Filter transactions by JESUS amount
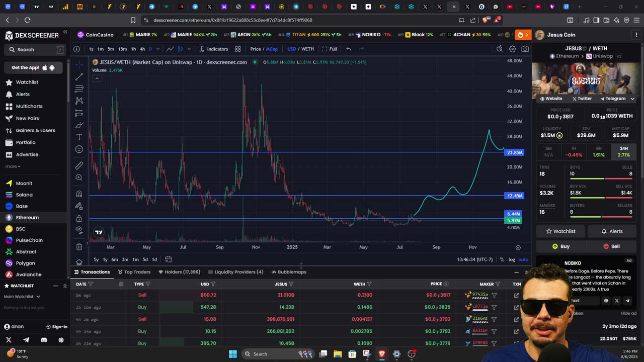644x362 pixels. pyautogui.click(x=291, y=284)
